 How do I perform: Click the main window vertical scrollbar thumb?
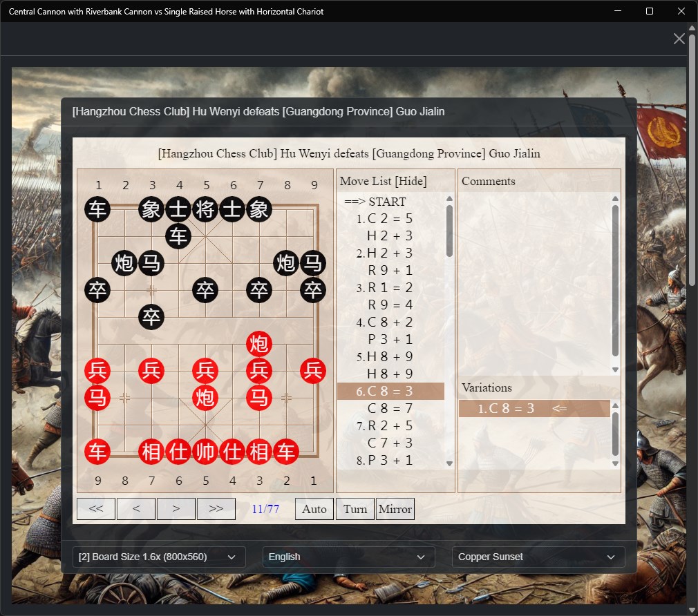[x=692, y=159]
